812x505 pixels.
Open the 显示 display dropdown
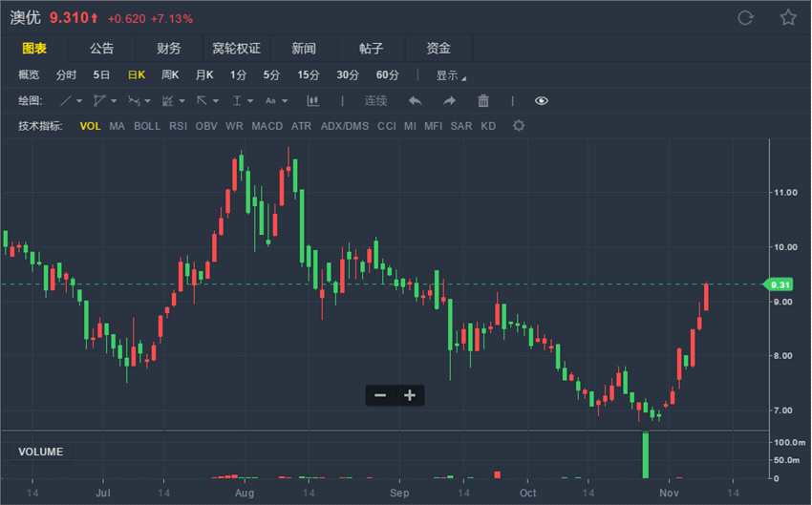(x=451, y=75)
